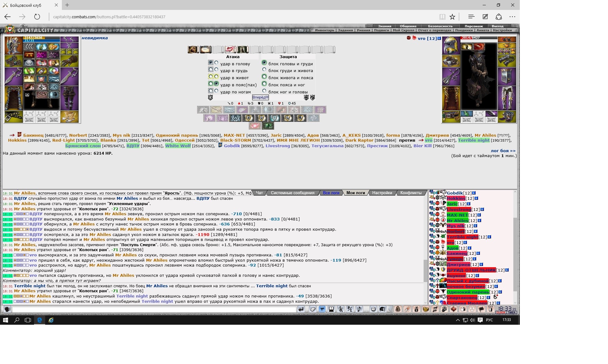Image resolution: width=608 pixels, height=364 pixels.
Task: Click the circular-arrows refresh shield icon
Action: 313,97
